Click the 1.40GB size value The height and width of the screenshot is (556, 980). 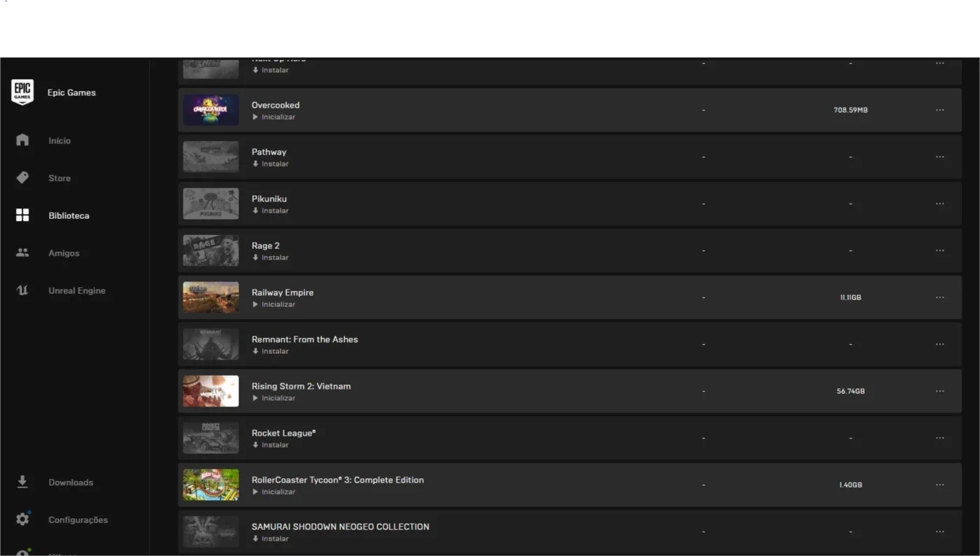850,485
